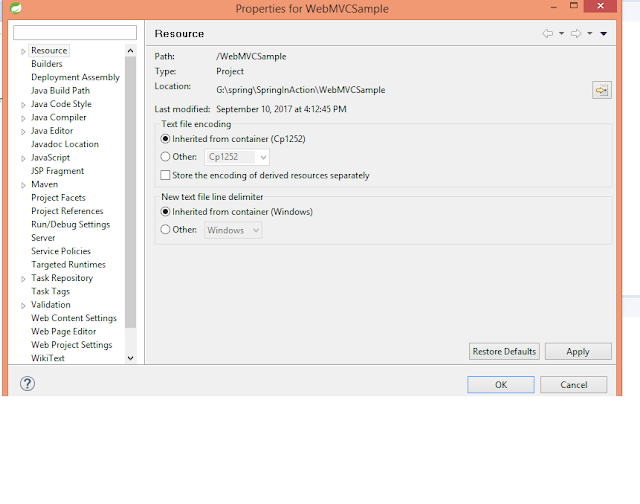Click the tree scrollbar down arrow
This screenshot has width=640, height=504.
coord(131,358)
